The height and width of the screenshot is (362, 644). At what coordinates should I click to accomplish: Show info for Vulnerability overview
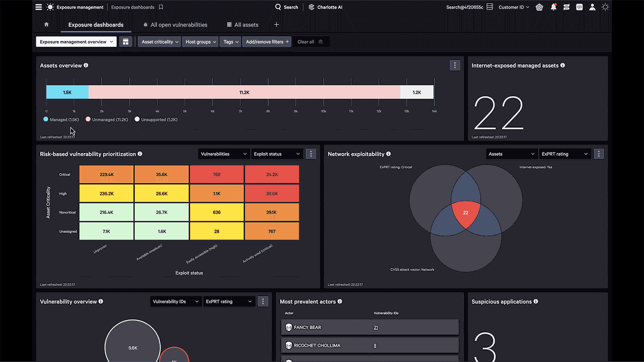point(101,301)
